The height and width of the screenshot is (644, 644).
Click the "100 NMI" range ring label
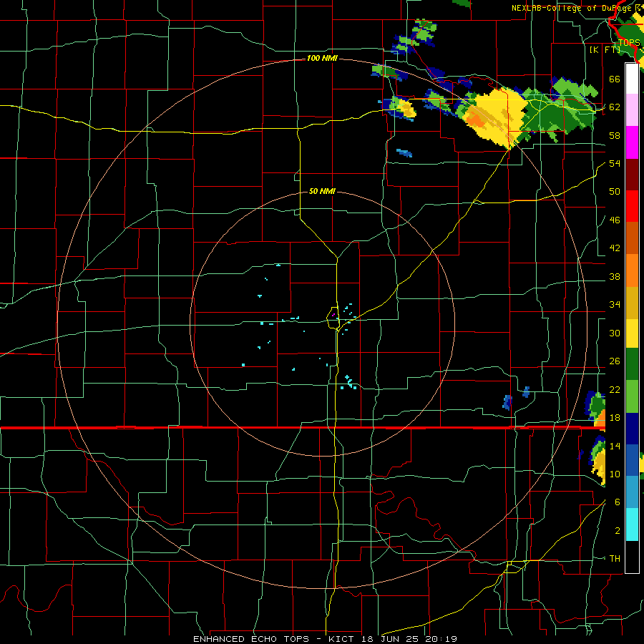coord(322,59)
